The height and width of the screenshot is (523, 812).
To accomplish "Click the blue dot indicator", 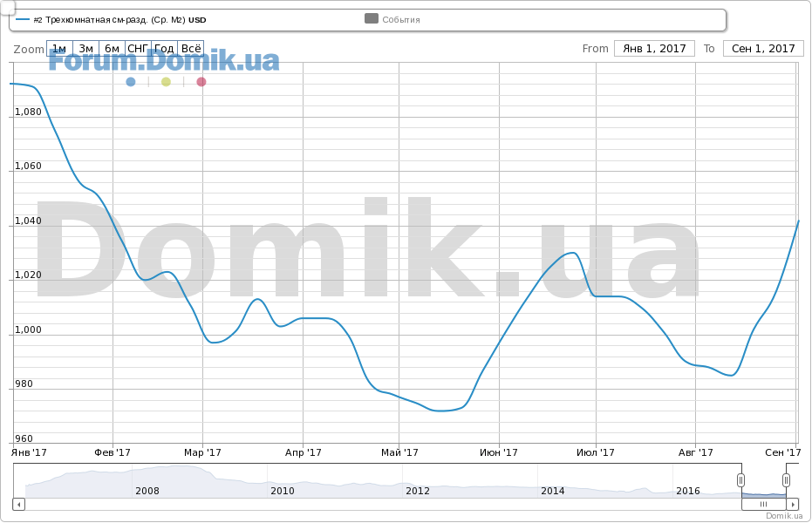I will (131, 82).
